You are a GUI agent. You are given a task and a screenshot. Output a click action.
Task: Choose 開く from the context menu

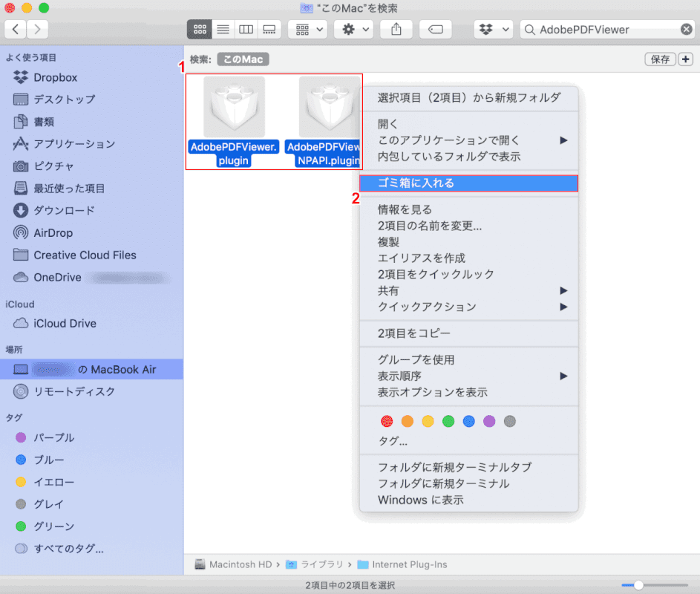coord(468,124)
